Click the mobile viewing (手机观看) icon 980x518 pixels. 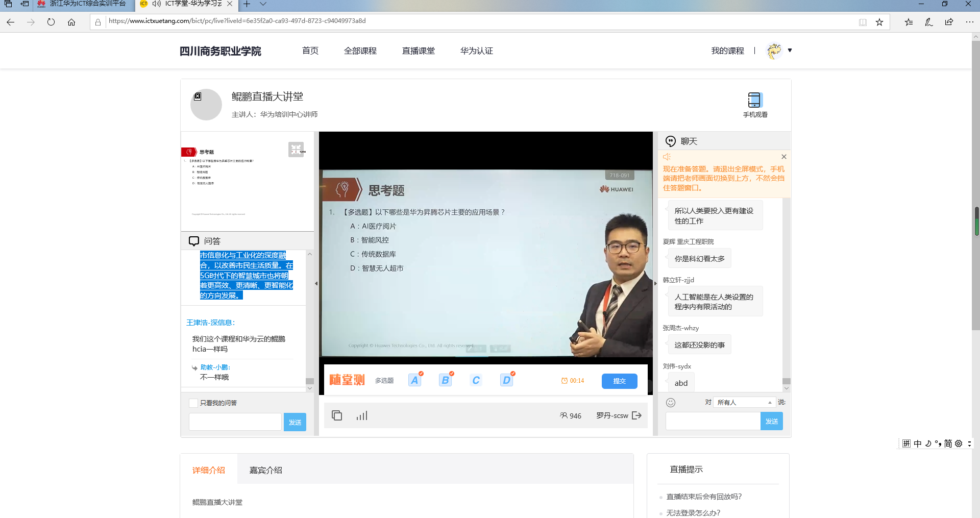pyautogui.click(x=754, y=100)
